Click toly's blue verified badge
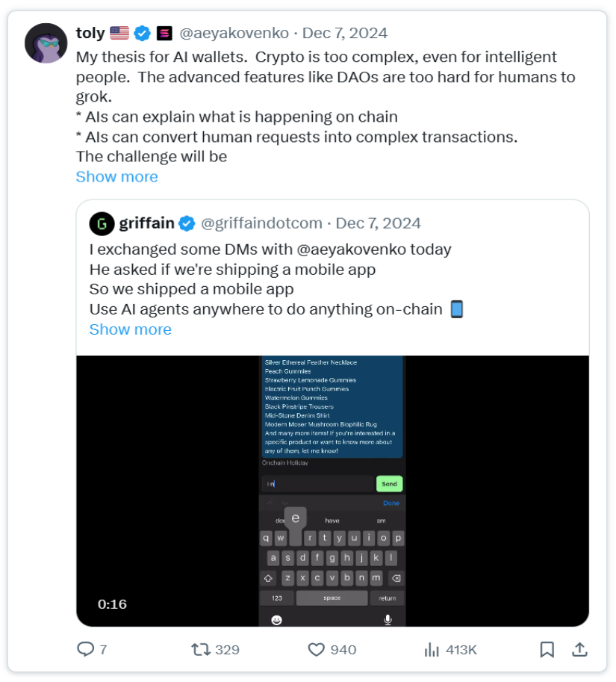The image size is (616, 682). click(142, 33)
